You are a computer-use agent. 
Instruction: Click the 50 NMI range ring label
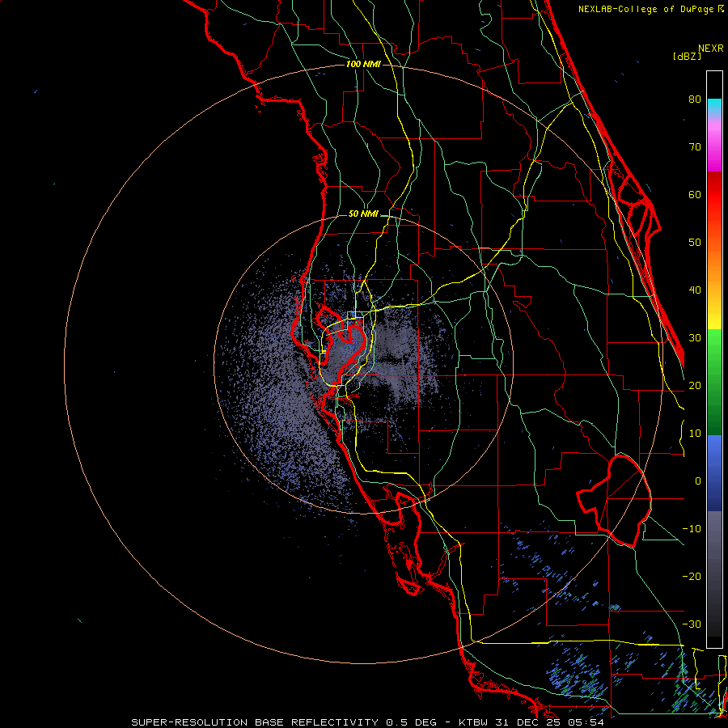[x=363, y=214]
